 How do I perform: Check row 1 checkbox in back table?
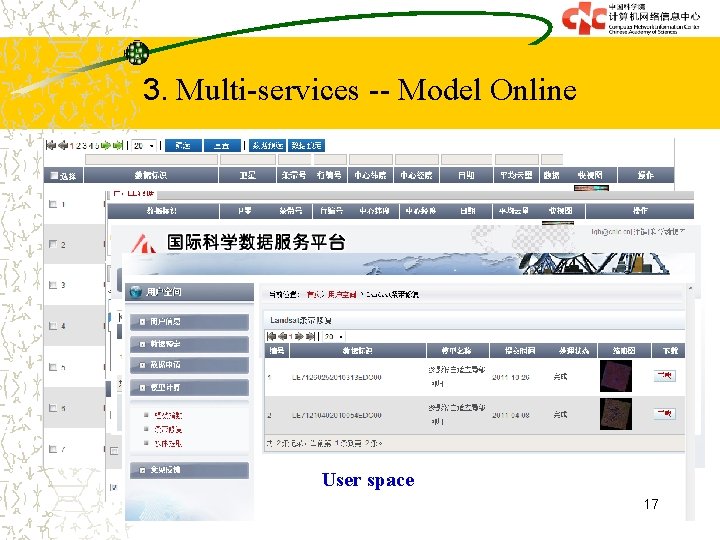53,204
